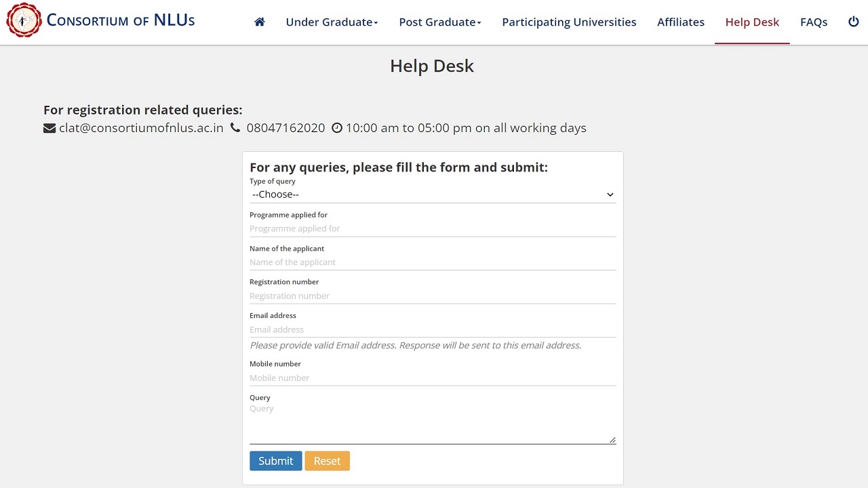Click the power logout icon
The image size is (868, 488).
click(853, 22)
